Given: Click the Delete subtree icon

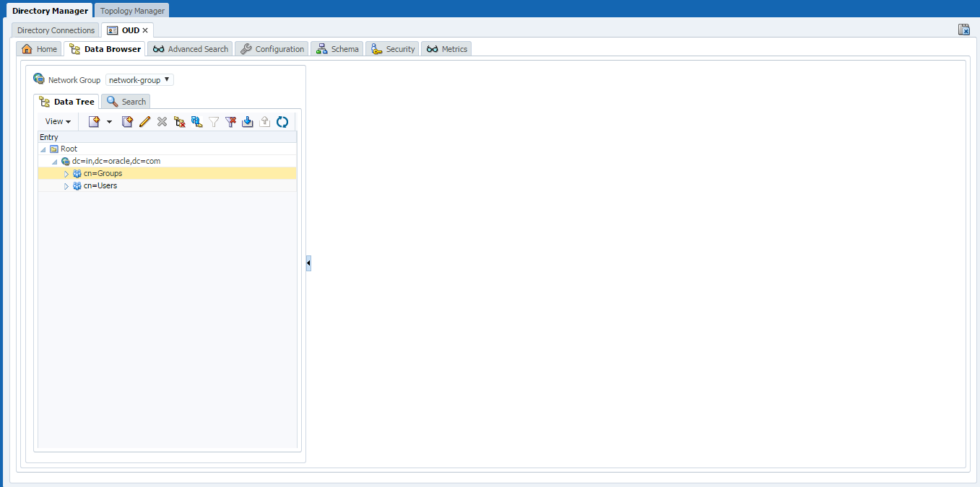Looking at the screenshot, I should click(x=180, y=122).
